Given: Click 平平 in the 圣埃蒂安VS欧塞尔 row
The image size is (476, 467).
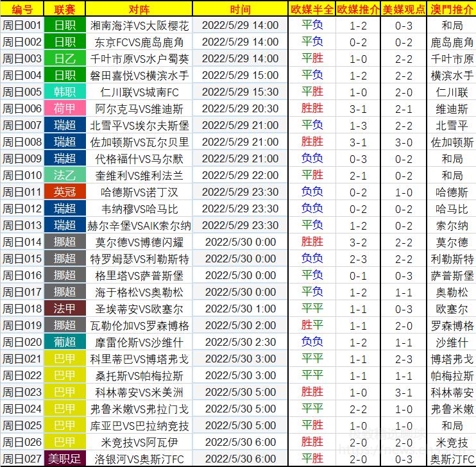Looking at the screenshot, I should 312,309.
